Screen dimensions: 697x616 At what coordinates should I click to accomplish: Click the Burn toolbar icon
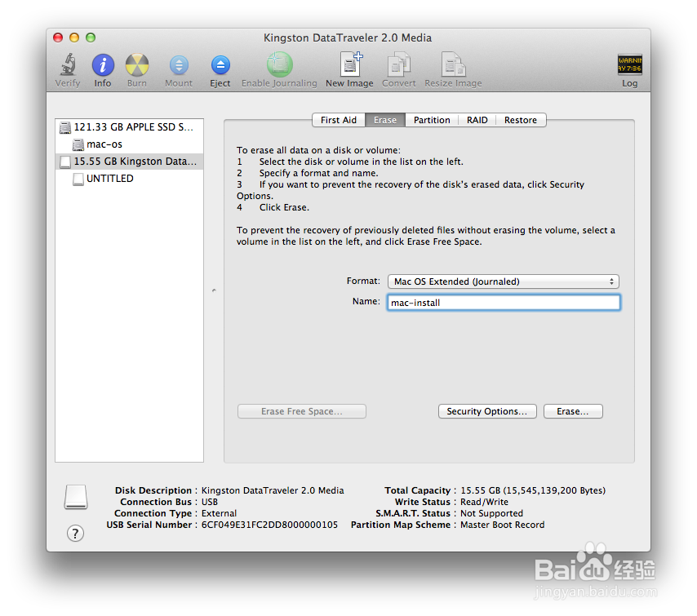pos(137,65)
